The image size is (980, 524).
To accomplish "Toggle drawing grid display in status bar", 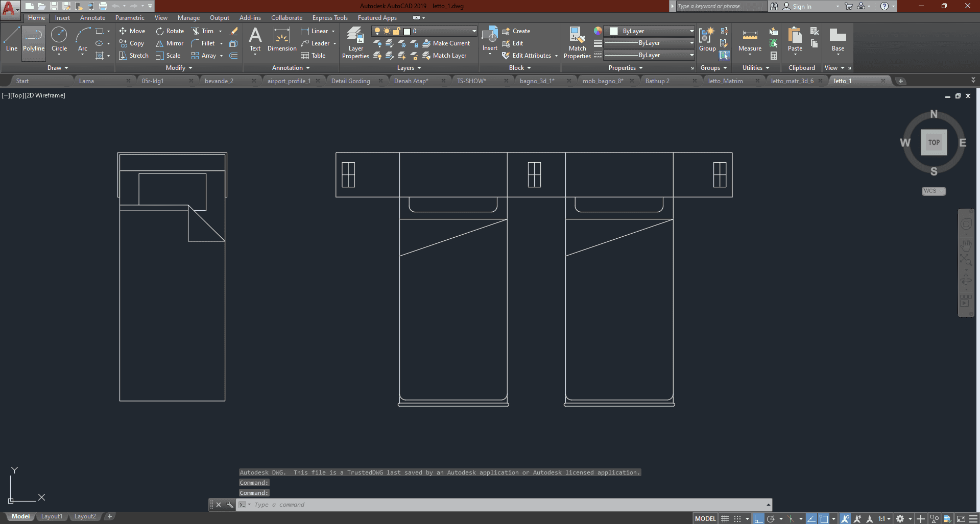I will [x=725, y=518].
